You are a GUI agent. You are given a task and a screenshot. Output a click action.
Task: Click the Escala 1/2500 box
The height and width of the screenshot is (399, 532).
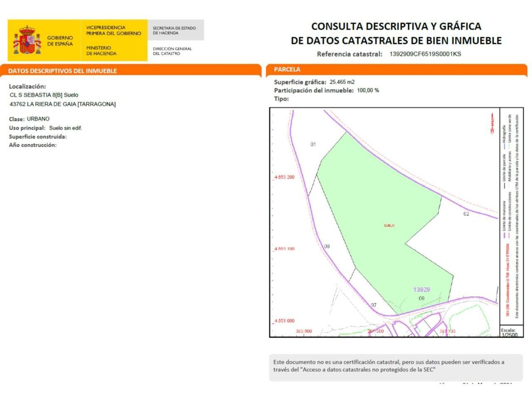click(x=509, y=332)
